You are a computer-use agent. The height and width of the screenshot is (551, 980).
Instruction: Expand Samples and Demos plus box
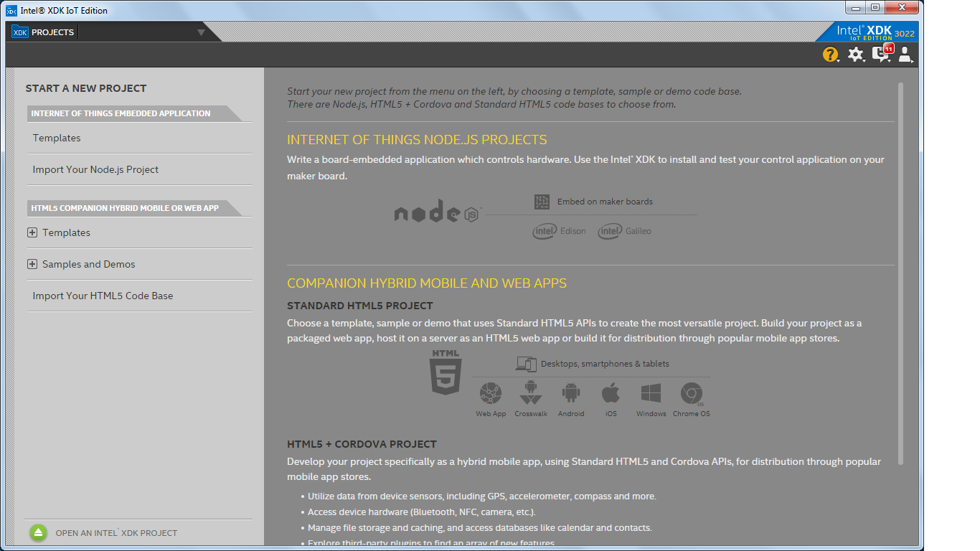pos(32,264)
